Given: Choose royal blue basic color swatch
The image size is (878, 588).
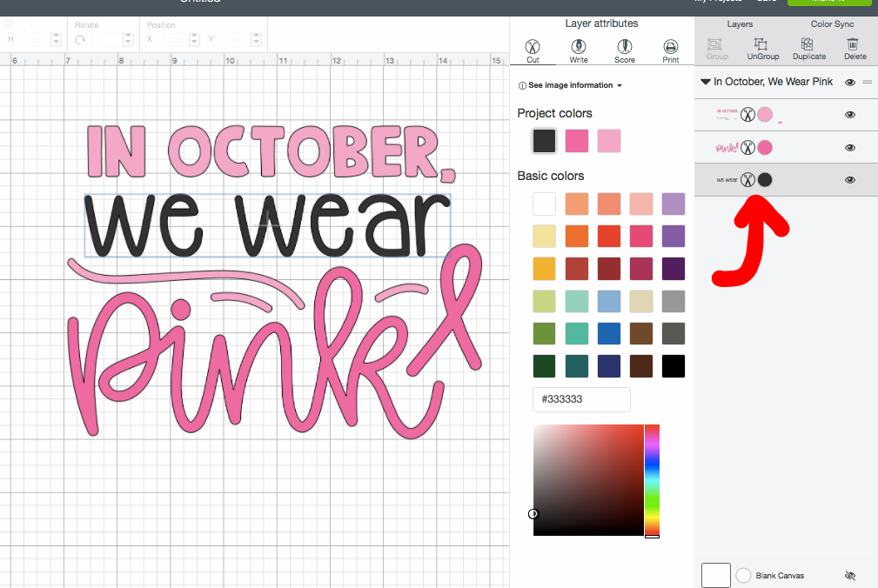Looking at the screenshot, I should [x=608, y=333].
